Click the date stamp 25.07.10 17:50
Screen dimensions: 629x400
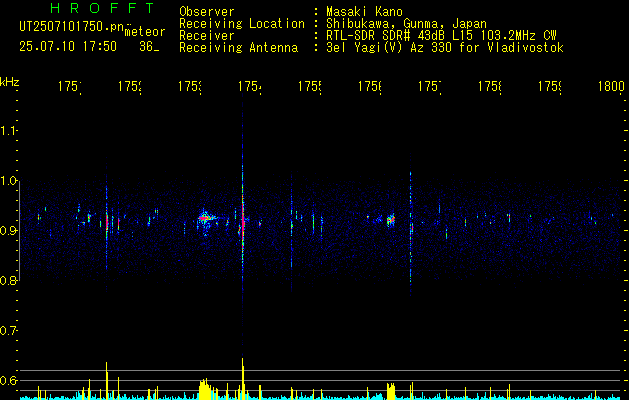68,46
